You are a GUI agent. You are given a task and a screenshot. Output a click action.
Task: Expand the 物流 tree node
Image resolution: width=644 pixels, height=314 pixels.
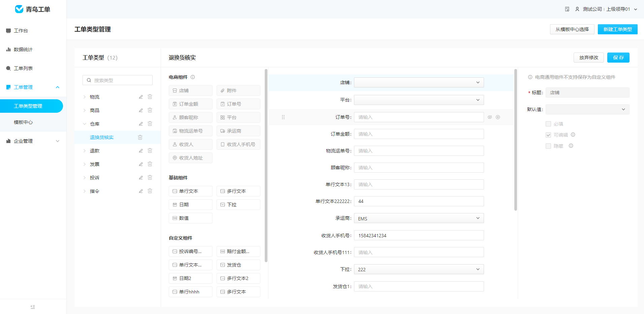pyautogui.click(x=85, y=97)
